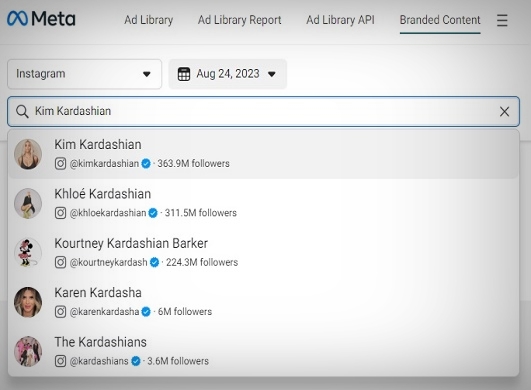The image size is (531, 390).
Task: Select The Kardashians profile picture
Action: click(28, 352)
